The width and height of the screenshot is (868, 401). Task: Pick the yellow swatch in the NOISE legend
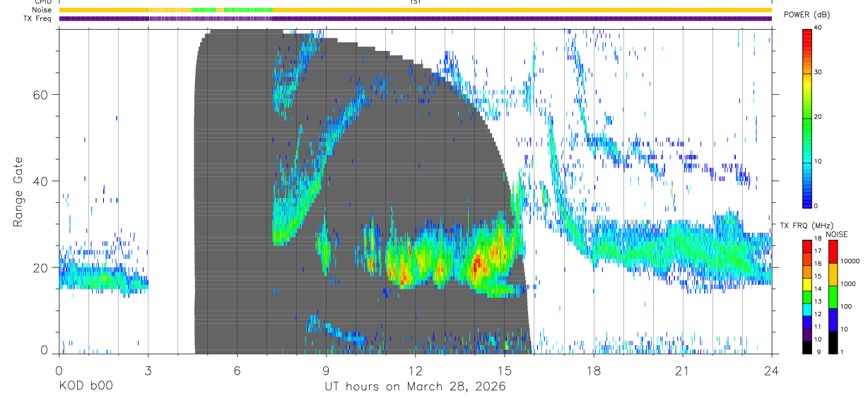click(x=833, y=274)
